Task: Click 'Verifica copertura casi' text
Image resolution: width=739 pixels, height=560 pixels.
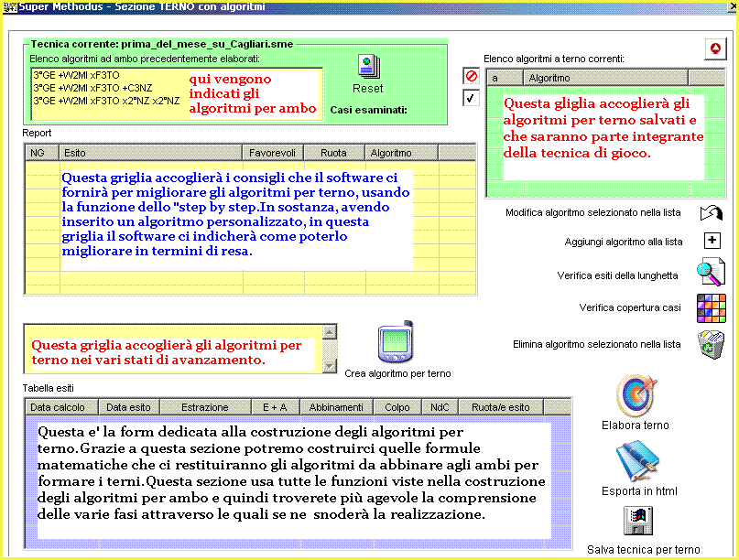Action: coord(630,307)
